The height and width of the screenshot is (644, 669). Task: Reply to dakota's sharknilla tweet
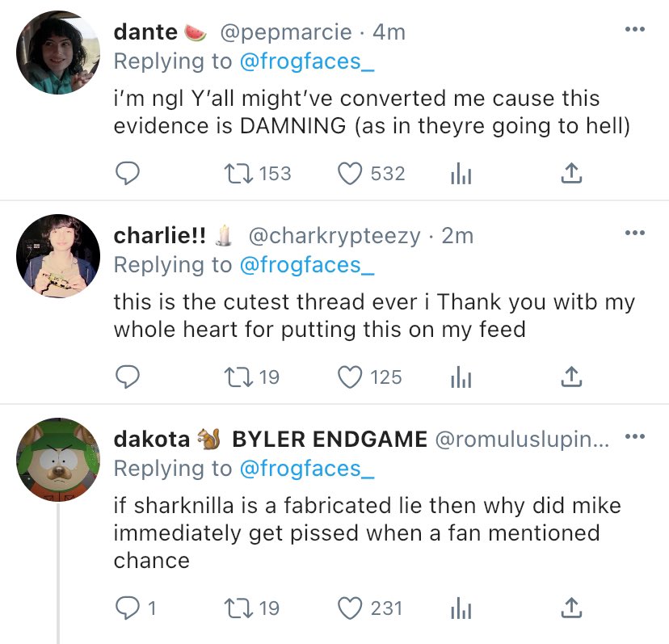tap(128, 607)
